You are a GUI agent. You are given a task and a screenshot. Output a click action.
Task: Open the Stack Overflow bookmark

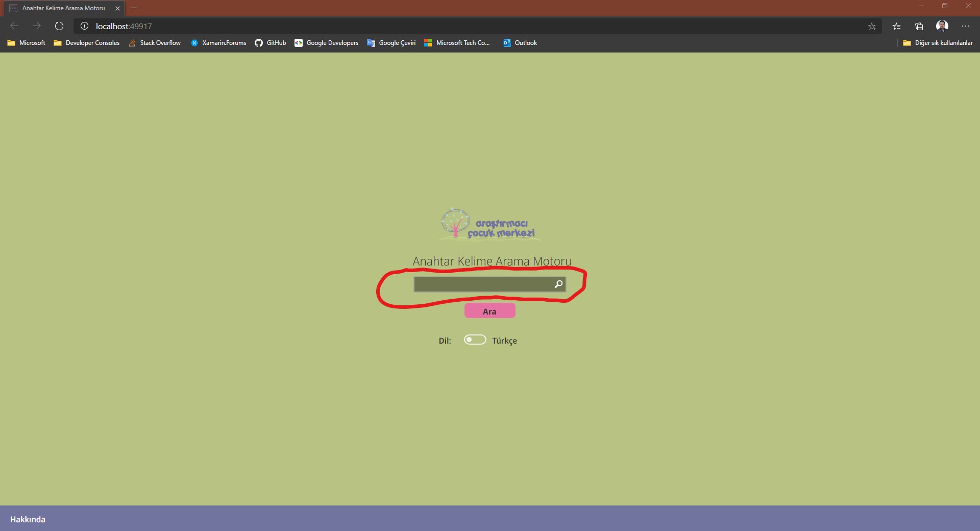155,43
